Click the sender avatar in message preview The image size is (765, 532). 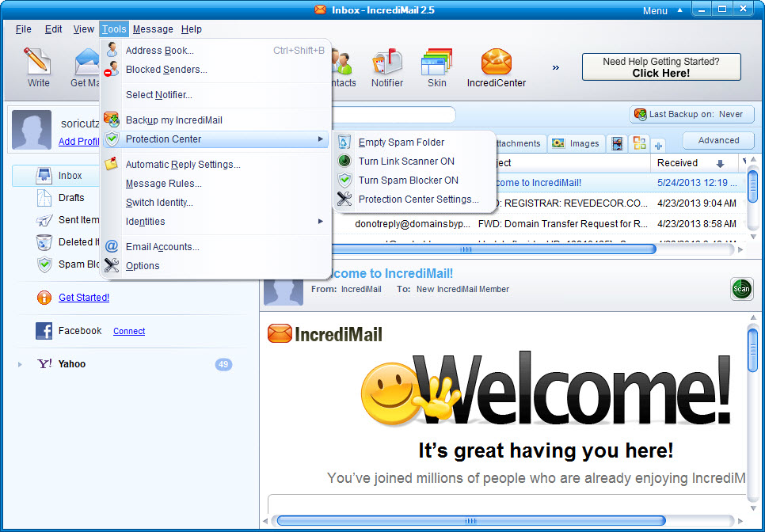coord(284,291)
